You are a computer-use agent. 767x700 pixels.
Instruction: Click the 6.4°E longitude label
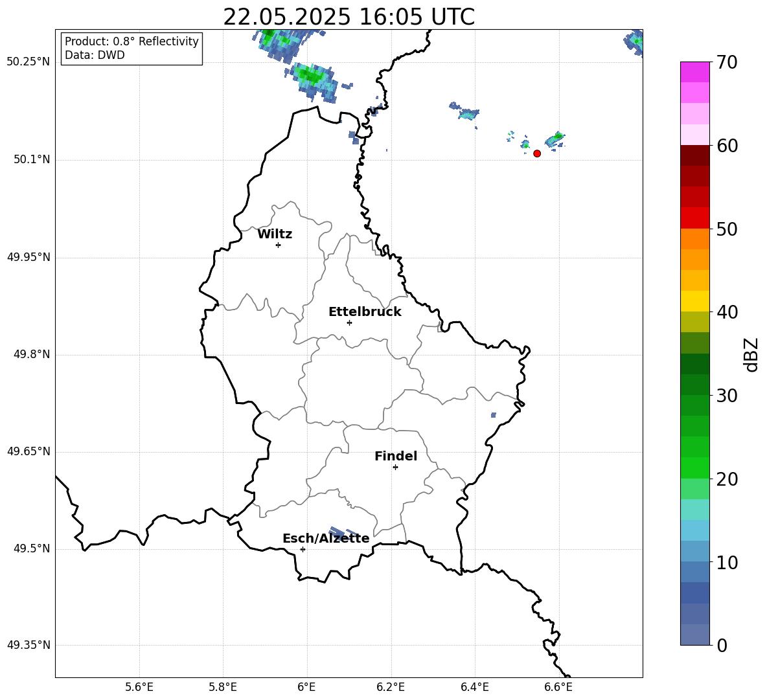click(x=474, y=687)
